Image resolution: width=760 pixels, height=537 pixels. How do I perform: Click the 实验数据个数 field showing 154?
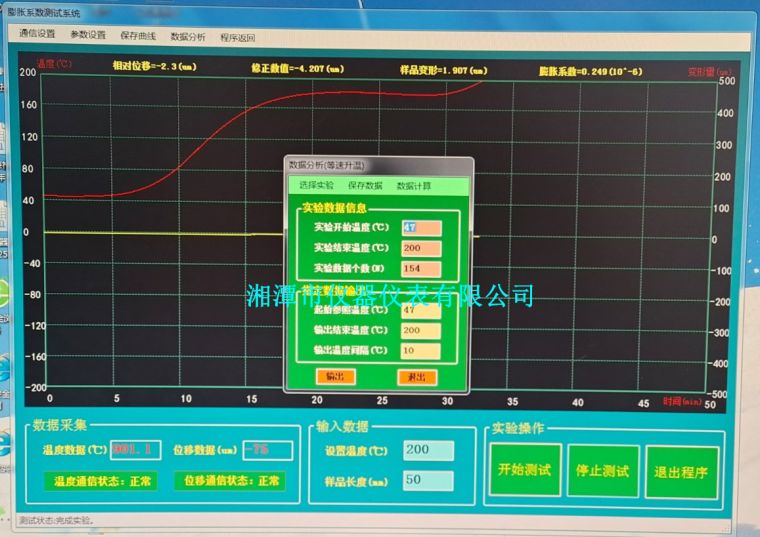coord(421,268)
